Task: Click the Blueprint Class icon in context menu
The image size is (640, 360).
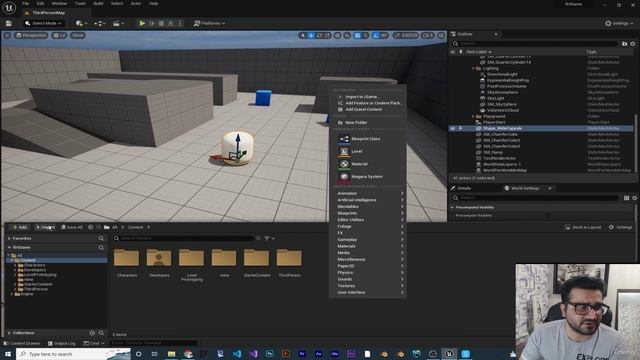Action: pyautogui.click(x=344, y=139)
